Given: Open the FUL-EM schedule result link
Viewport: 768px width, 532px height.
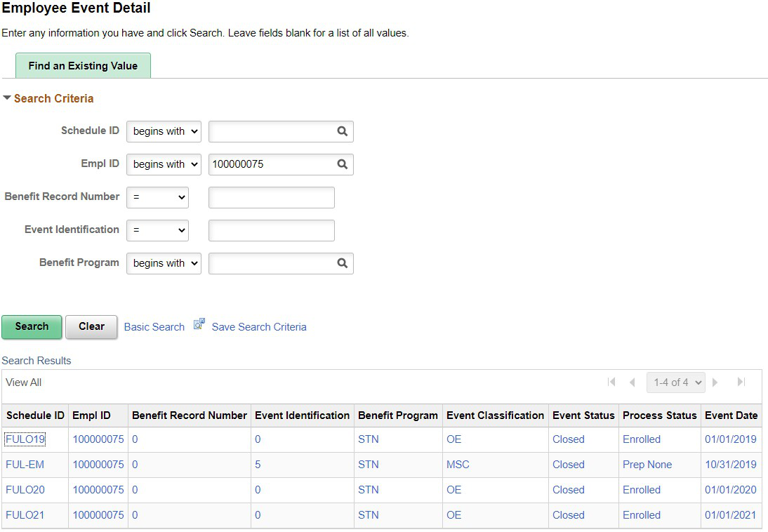Looking at the screenshot, I should (x=25, y=465).
